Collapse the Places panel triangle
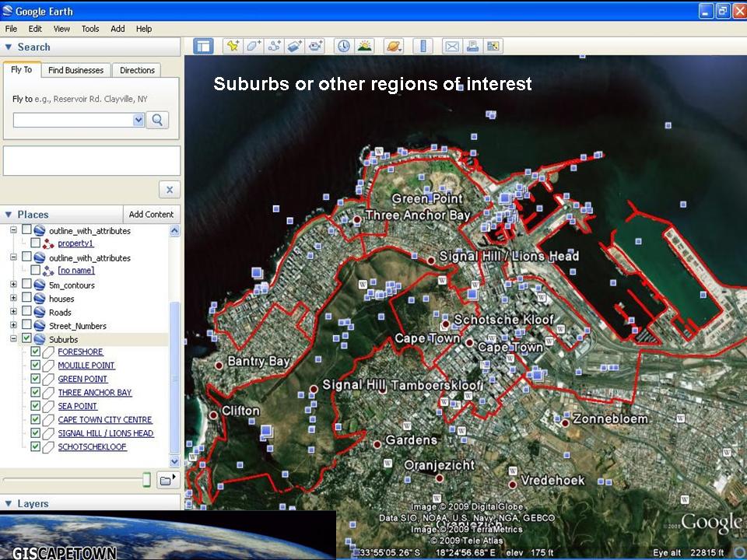Viewport: 747px width, 560px height. (x=8, y=215)
